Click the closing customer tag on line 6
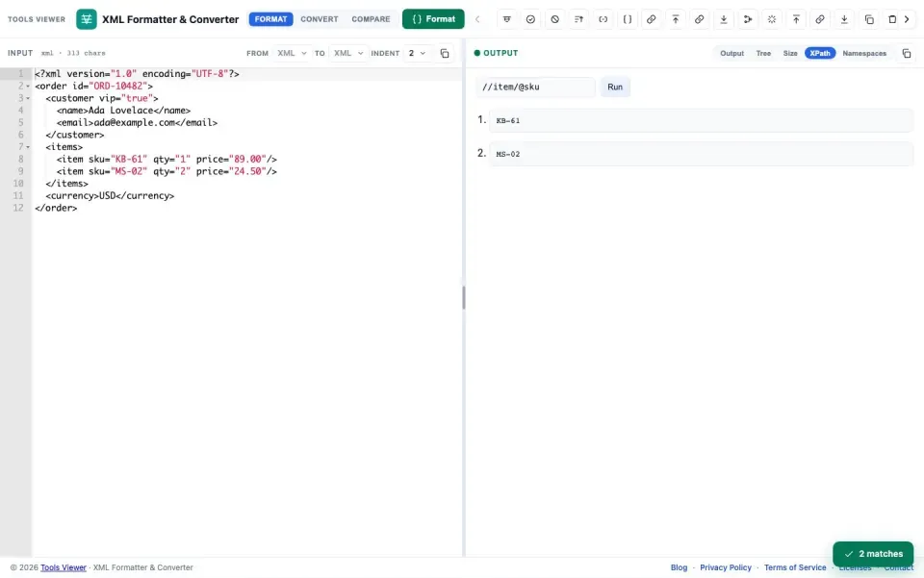 coord(75,136)
